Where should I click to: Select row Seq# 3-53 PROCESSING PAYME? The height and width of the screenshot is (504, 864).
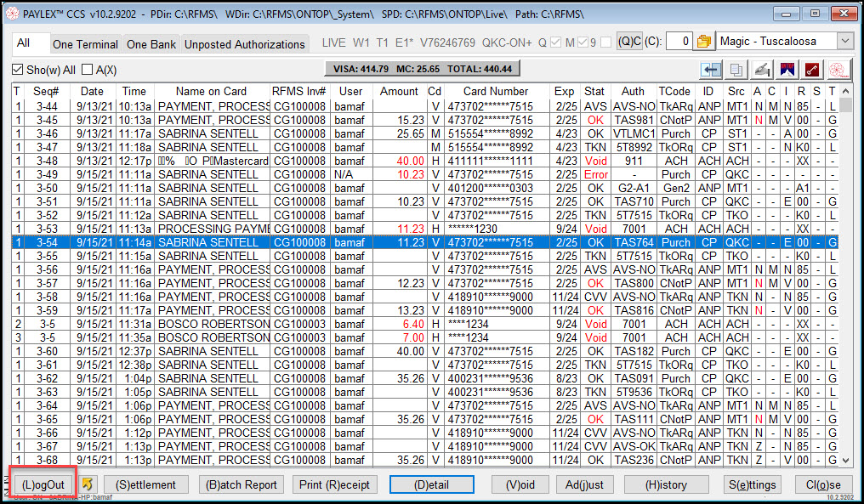(x=425, y=229)
